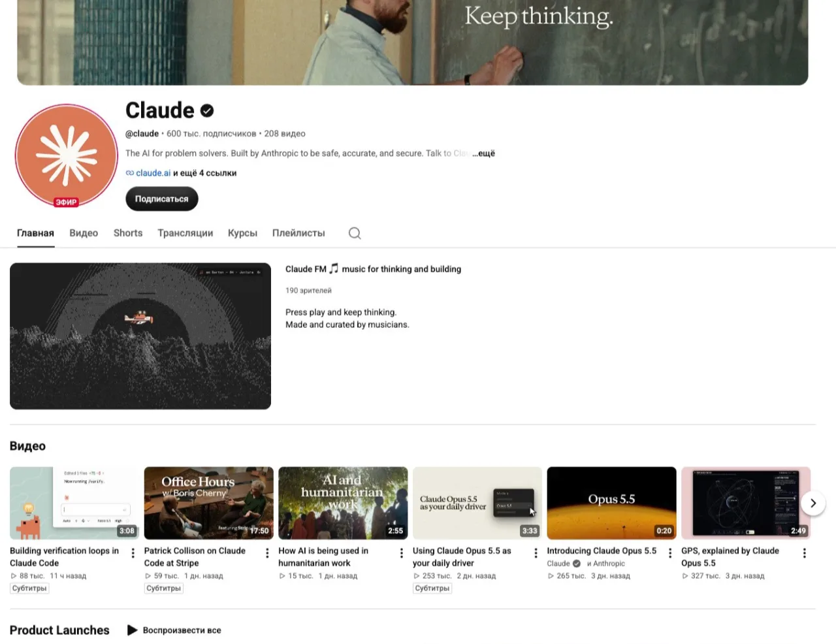Click the Anthropic channel name under Introducing Opus video
Screen dimensions: 836x644
(x=609, y=564)
